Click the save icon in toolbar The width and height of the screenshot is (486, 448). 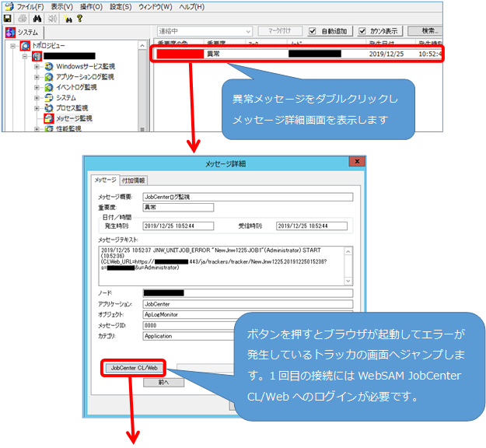[8, 18]
